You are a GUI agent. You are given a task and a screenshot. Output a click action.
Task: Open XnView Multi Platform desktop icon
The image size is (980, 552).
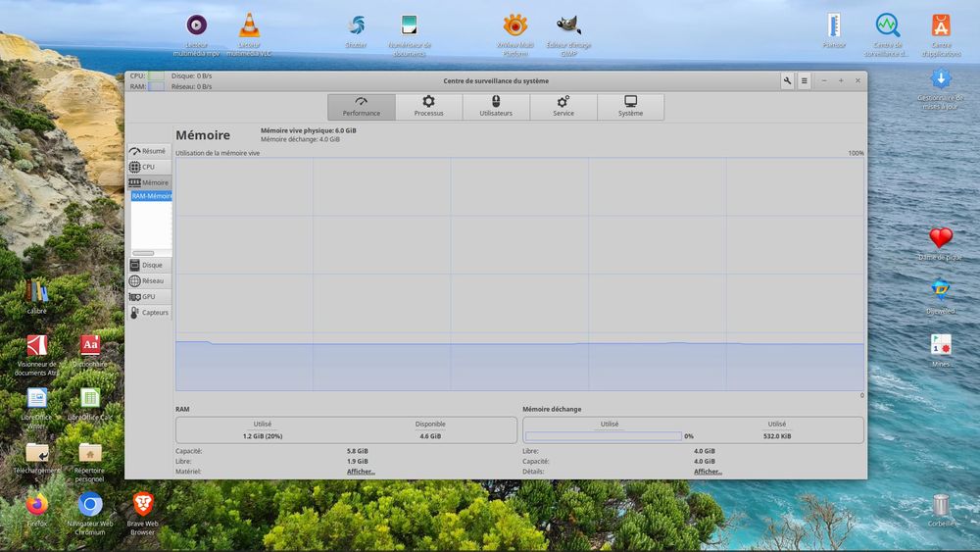point(515,34)
